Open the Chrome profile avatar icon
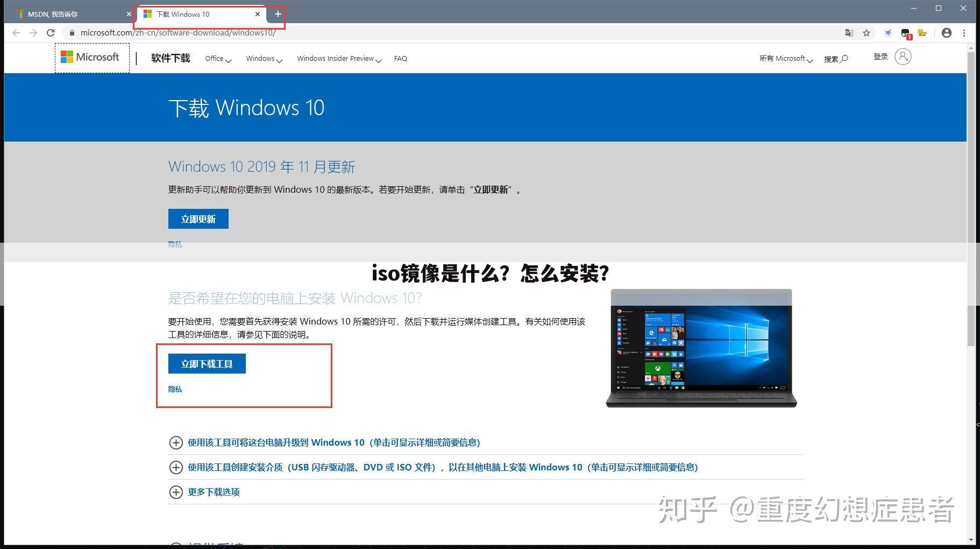The image size is (980, 549). [947, 33]
